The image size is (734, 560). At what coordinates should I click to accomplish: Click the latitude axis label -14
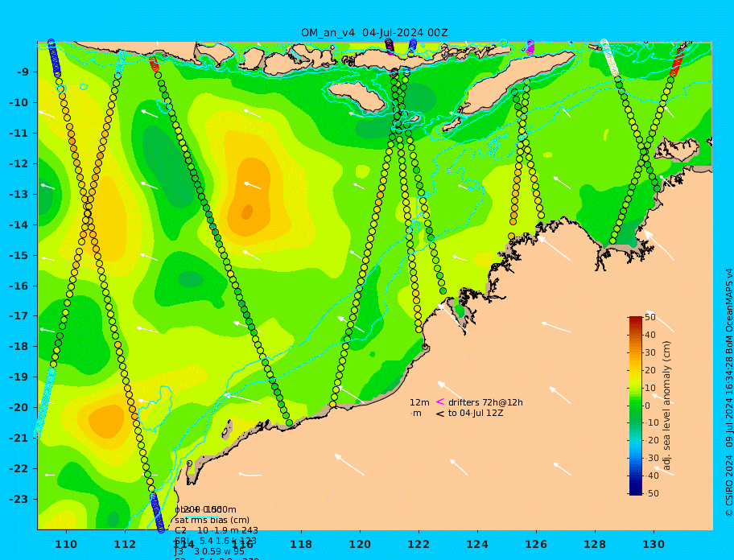pos(19,225)
